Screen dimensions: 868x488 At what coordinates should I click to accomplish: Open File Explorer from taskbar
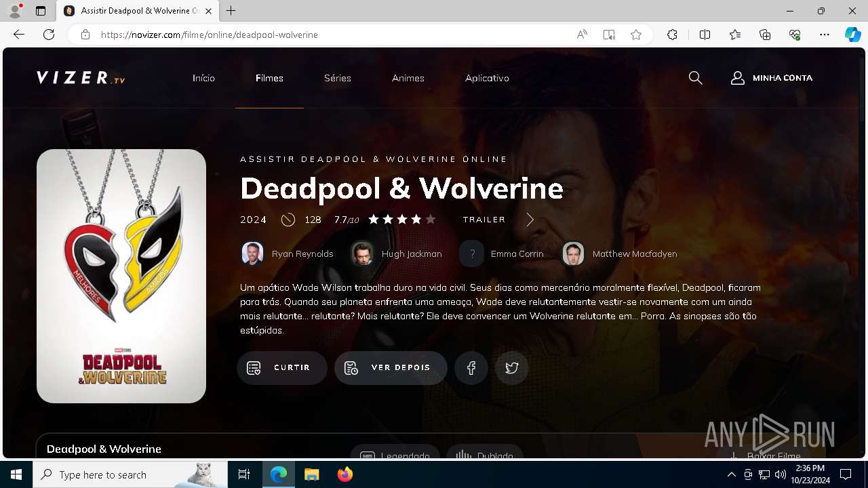(x=311, y=474)
